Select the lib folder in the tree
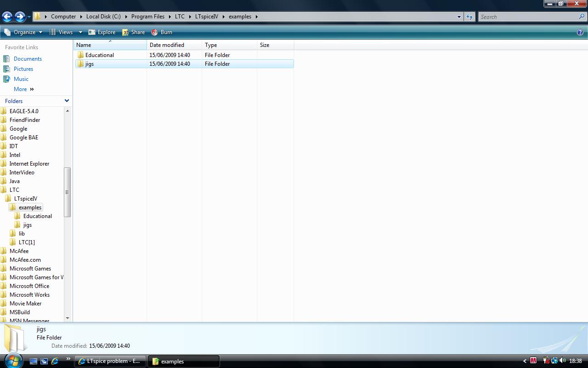Screen dimensions: 588x368 click(22, 234)
